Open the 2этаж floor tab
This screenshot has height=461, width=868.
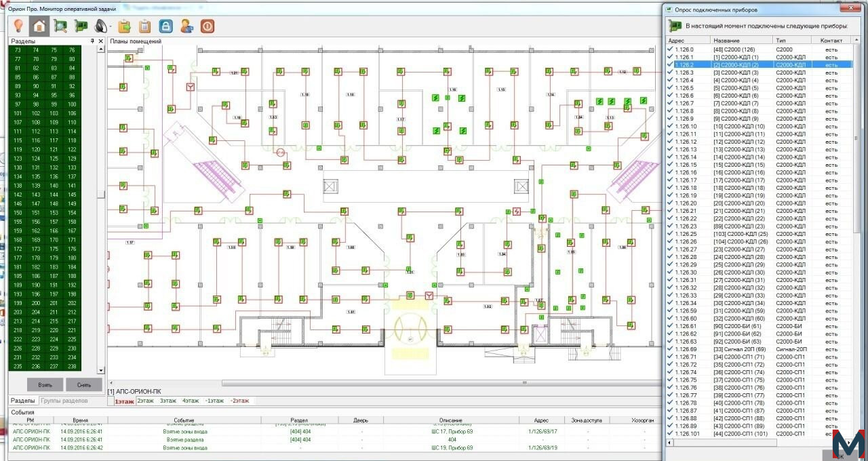point(146,401)
